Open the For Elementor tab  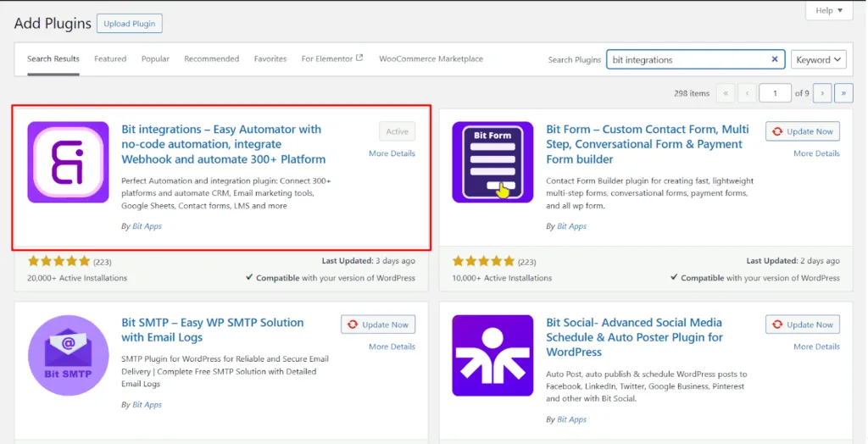[332, 58]
